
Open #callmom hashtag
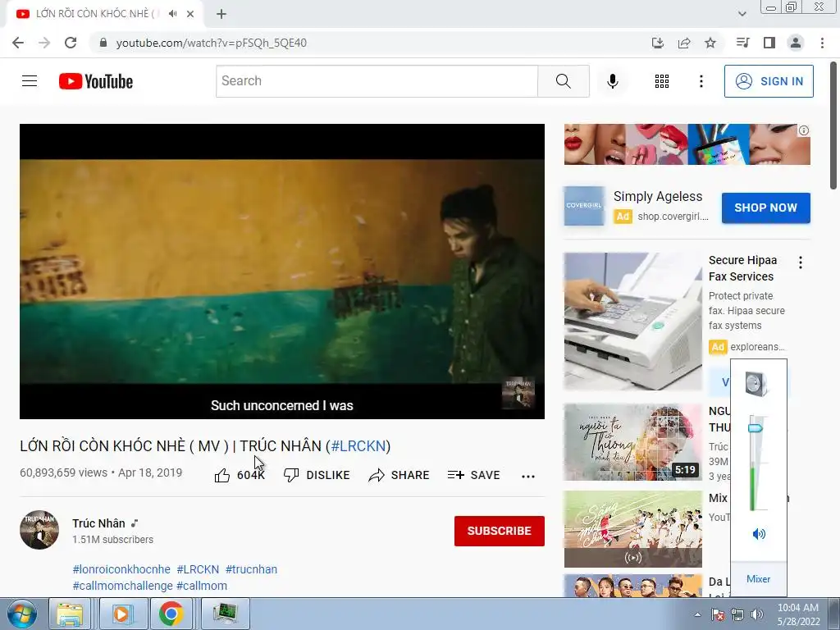pos(202,586)
